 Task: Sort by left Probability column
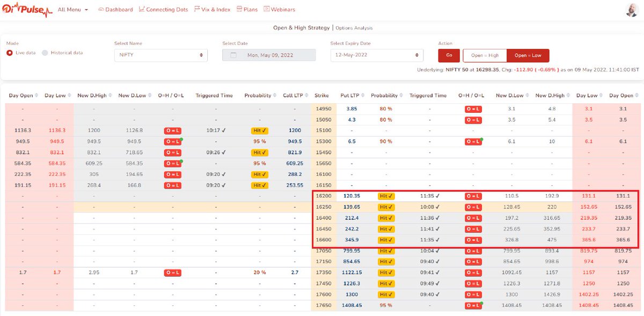tap(260, 95)
